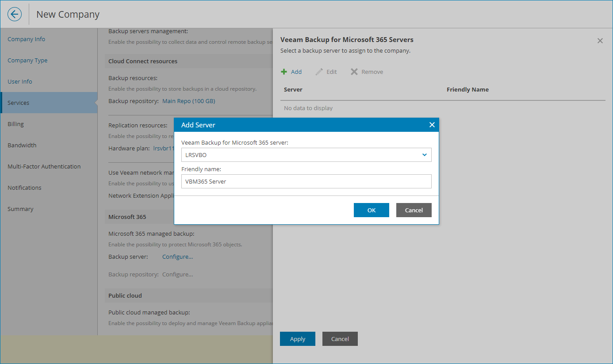Screen dimensions: 613x364
Task: Click the back arrow icon
Action: [15, 14]
